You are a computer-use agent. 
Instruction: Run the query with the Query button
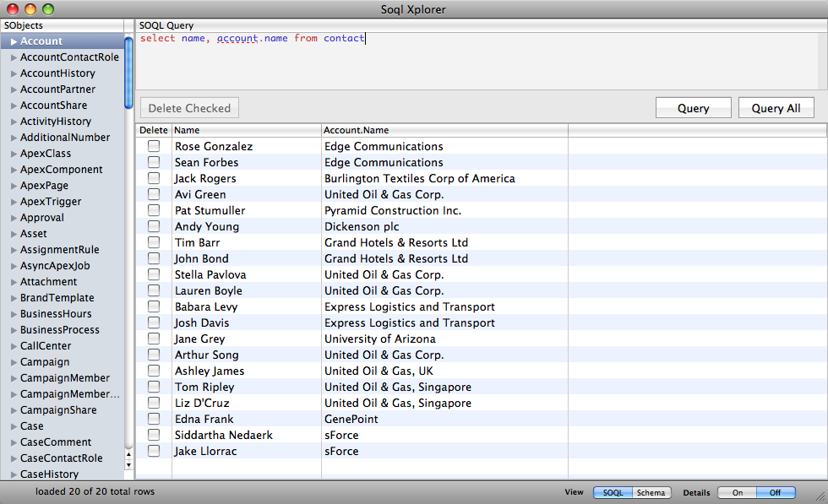[694, 108]
